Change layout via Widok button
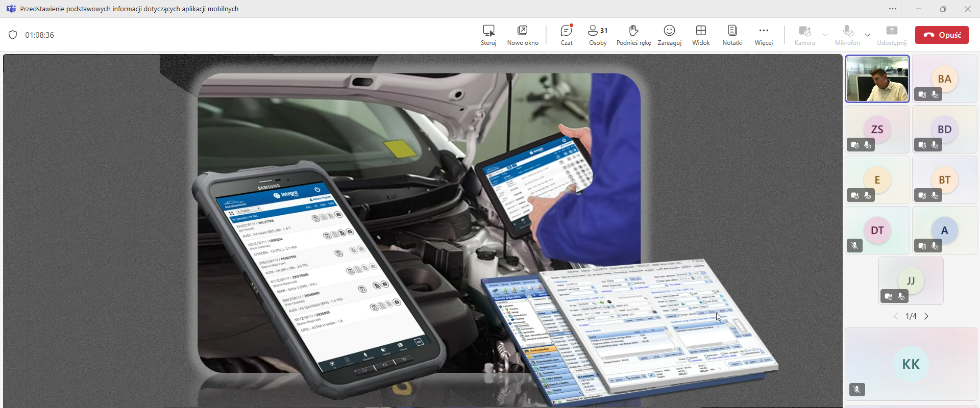This screenshot has width=980, height=408. tap(701, 35)
